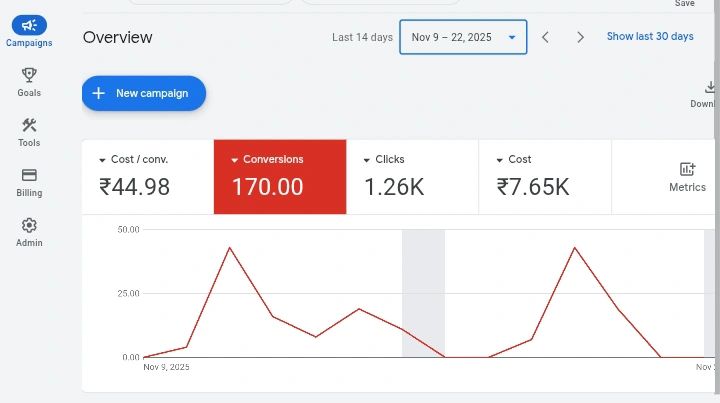
Task: Click Show last 30 days link
Action: coord(649,37)
